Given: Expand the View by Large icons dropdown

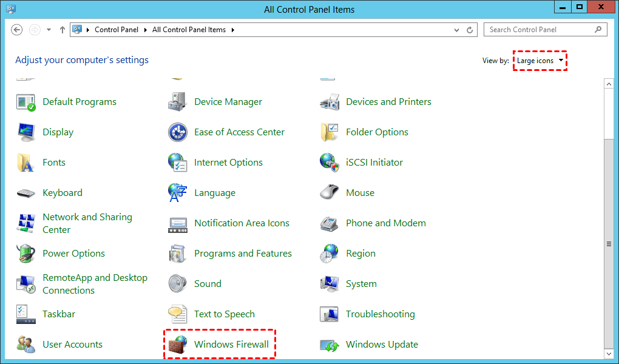Looking at the screenshot, I should click(540, 61).
